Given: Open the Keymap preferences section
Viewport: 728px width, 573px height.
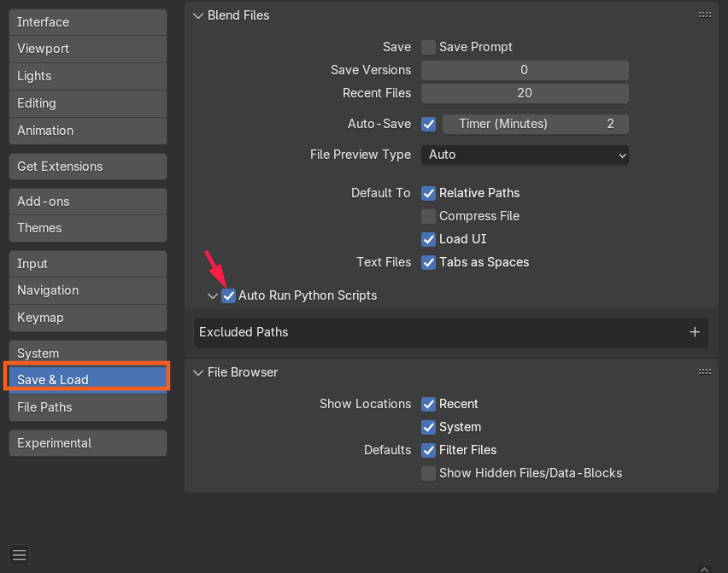Looking at the screenshot, I should (x=88, y=318).
